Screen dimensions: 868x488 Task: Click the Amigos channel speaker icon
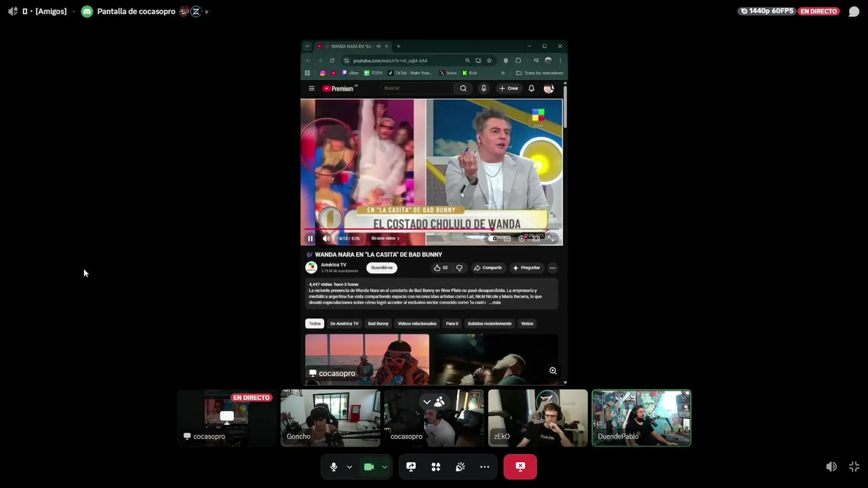click(13, 12)
